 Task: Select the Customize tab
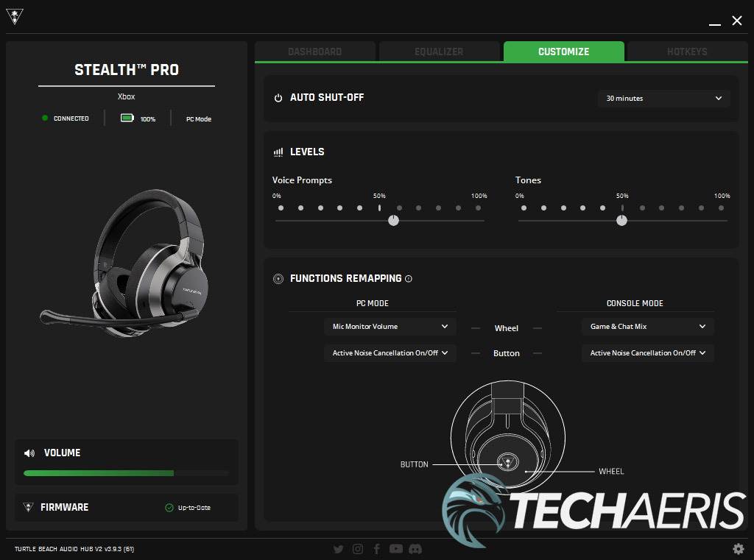pos(563,52)
